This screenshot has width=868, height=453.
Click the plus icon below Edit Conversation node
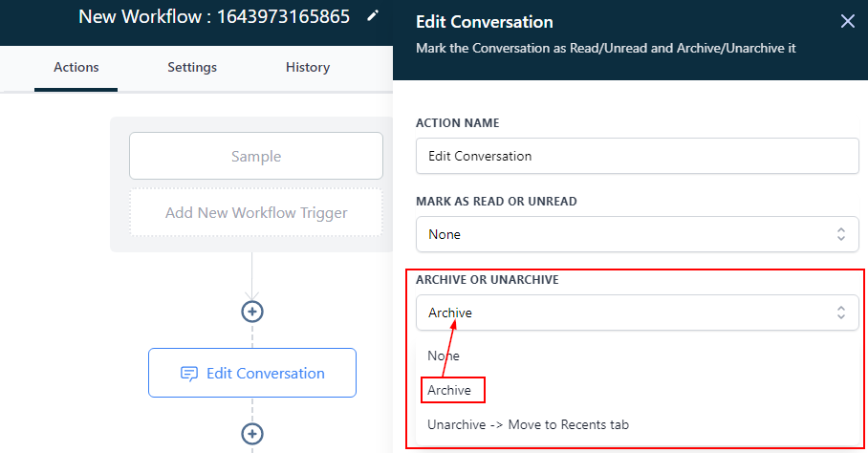click(x=252, y=433)
